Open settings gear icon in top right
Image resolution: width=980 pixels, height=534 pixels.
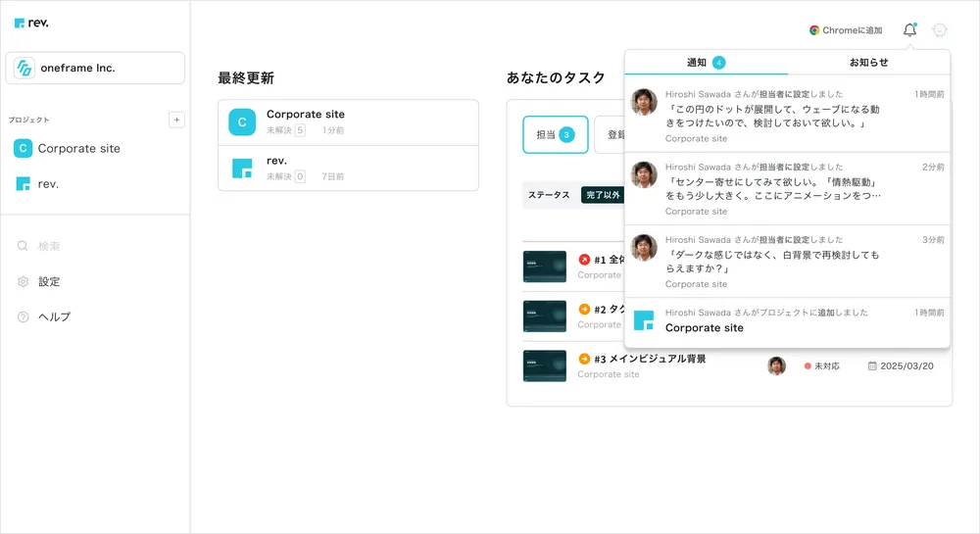tap(940, 30)
